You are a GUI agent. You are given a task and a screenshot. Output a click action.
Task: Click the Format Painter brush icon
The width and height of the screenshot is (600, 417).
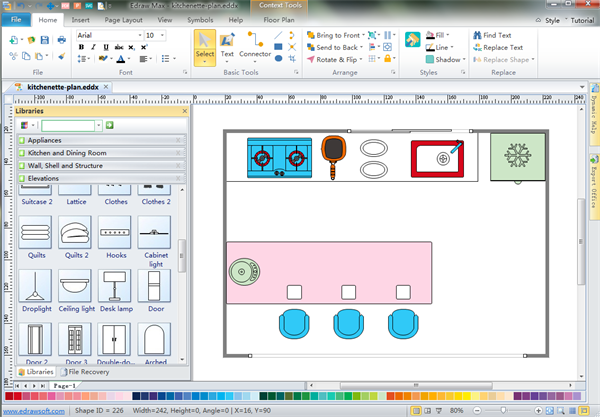61,56
